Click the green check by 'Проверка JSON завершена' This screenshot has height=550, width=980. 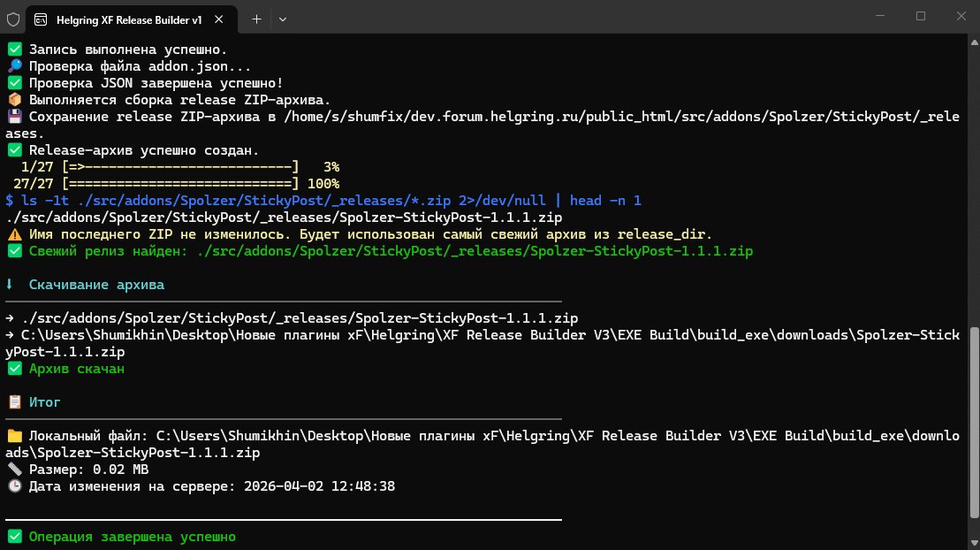click(x=14, y=83)
